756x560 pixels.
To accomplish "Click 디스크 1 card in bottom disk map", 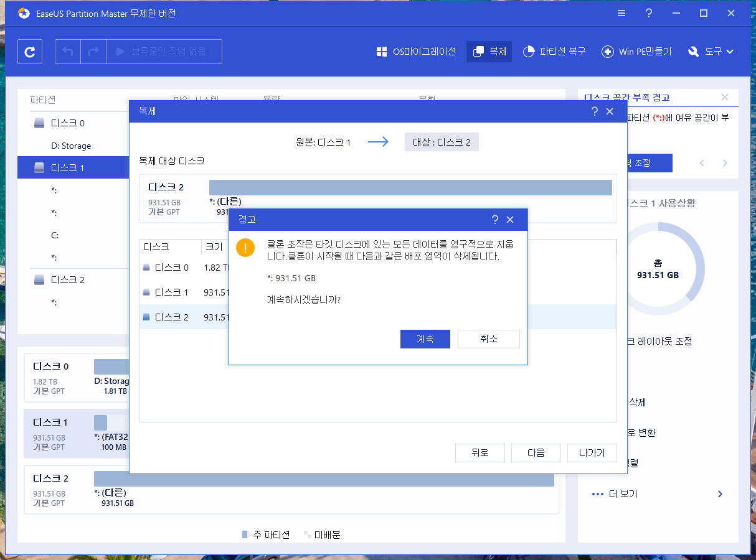I will (x=77, y=434).
